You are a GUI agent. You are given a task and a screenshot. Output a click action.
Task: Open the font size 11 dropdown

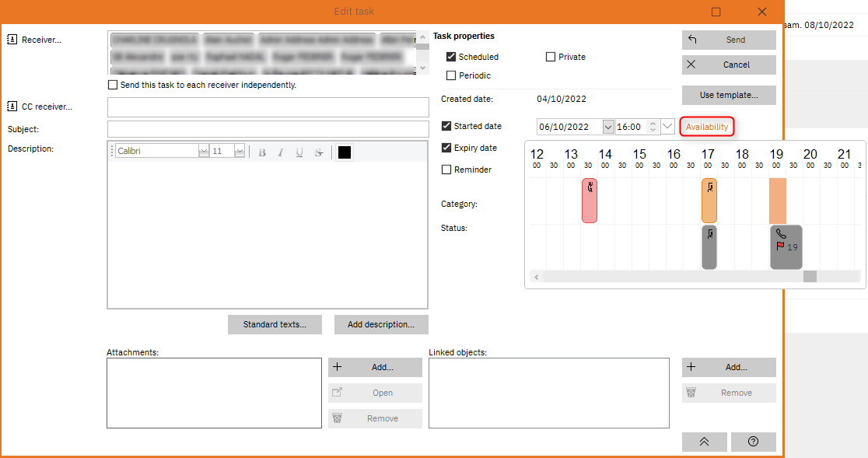(x=239, y=151)
